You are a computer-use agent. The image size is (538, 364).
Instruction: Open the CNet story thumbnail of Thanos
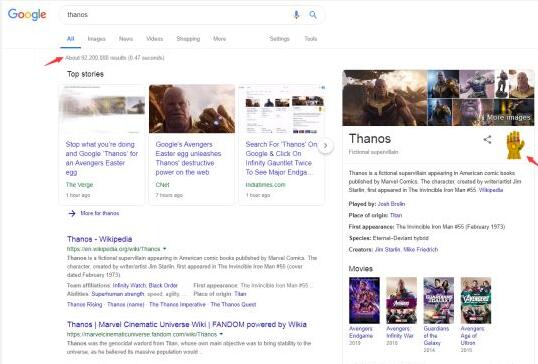tap(192, 109)
